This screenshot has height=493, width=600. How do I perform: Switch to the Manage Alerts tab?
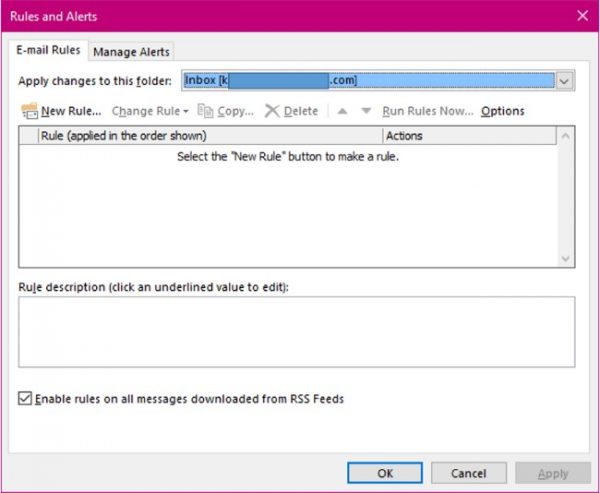pos(131,52)
